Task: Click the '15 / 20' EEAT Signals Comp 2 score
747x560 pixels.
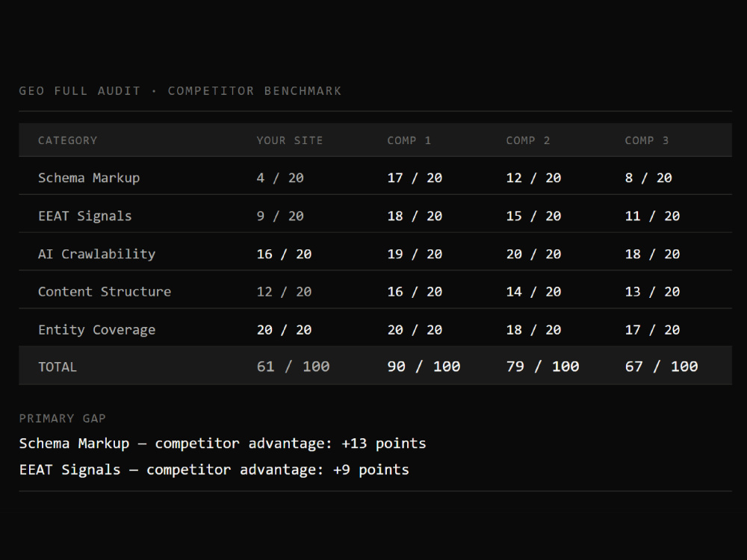Action: (x=533, y=217)
